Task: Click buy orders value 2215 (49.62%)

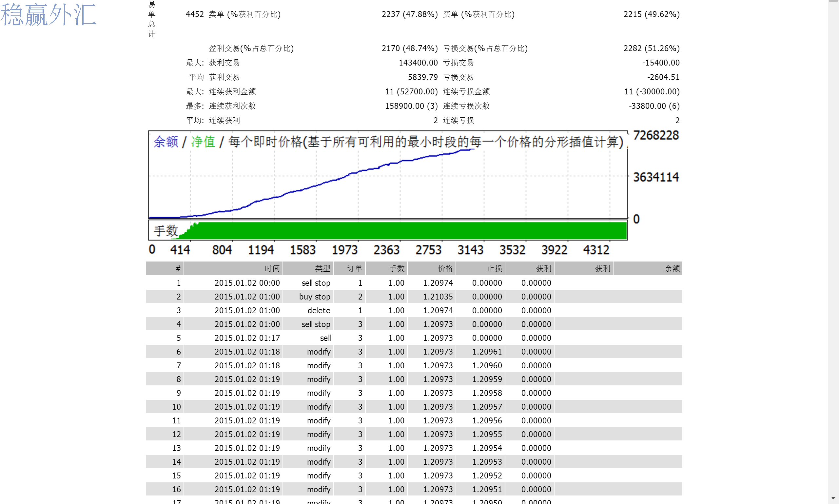Action: [651, 14]
